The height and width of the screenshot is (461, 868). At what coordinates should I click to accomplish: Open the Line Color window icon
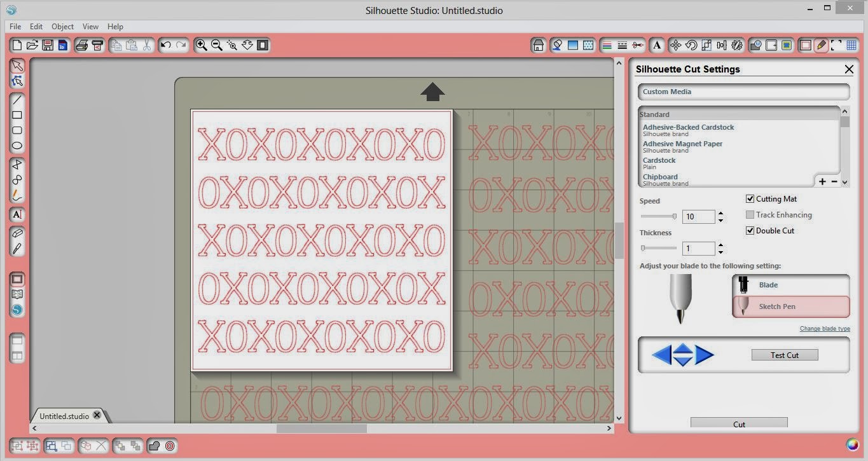607,45
